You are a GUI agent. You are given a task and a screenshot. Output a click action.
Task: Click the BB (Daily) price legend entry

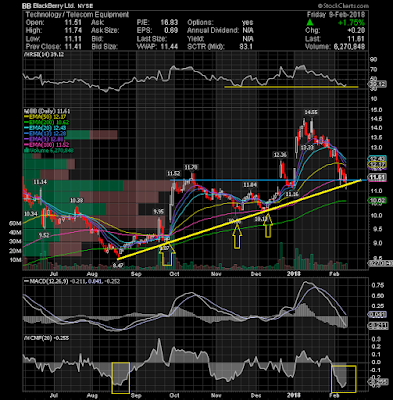pos(47,111)
